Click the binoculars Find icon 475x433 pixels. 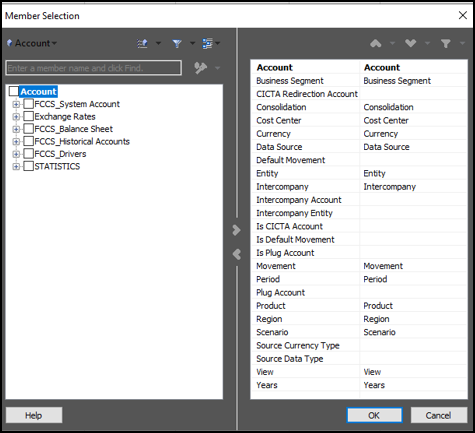coord(201,68)
